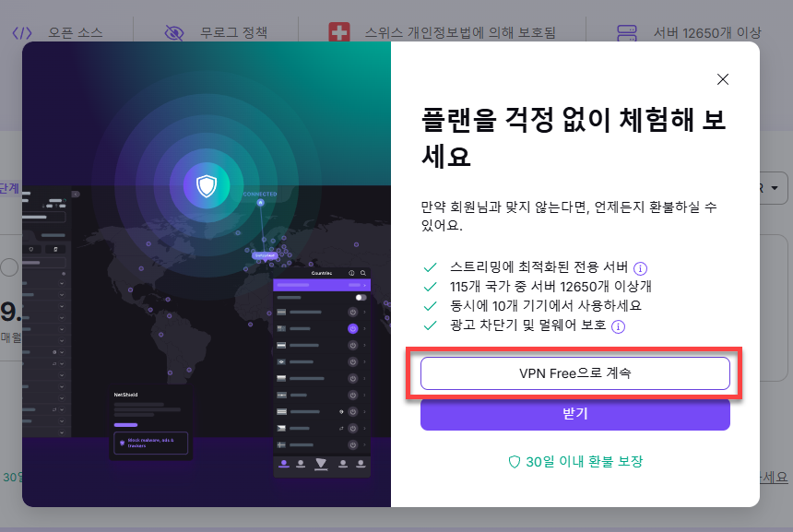The height and width of the screenshot is (532, 793).
Task: Click the Swiss flag cross icon
Action: pyautogui.click(x=338, y=33)
